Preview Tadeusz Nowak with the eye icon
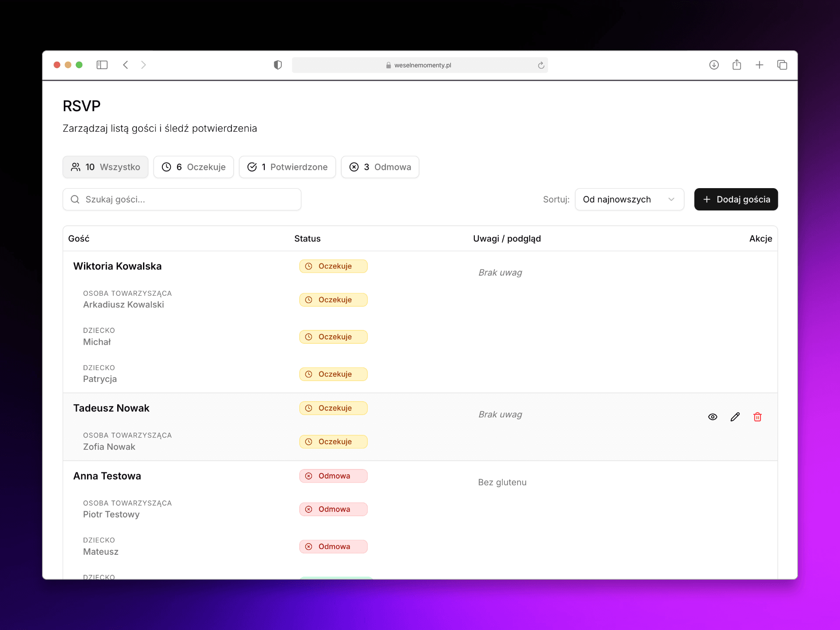This screenshot has width=840, height=630. point(713,417)
